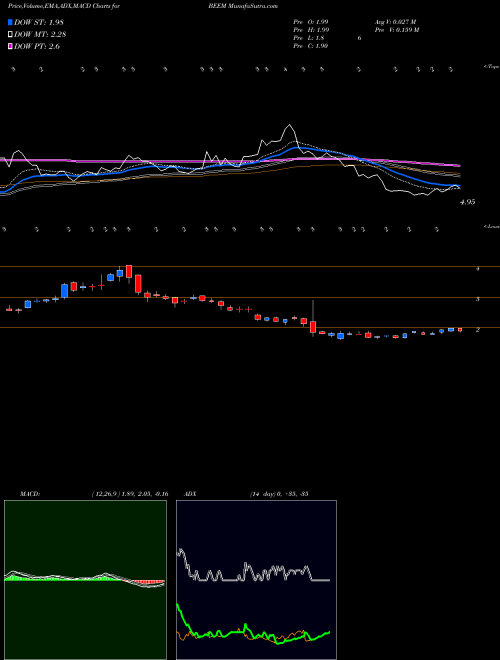The height and width of the screenshot is (660, 500).
Task: Click the 'Pre H: 1.99' value
Action: [x=311, y=30]
